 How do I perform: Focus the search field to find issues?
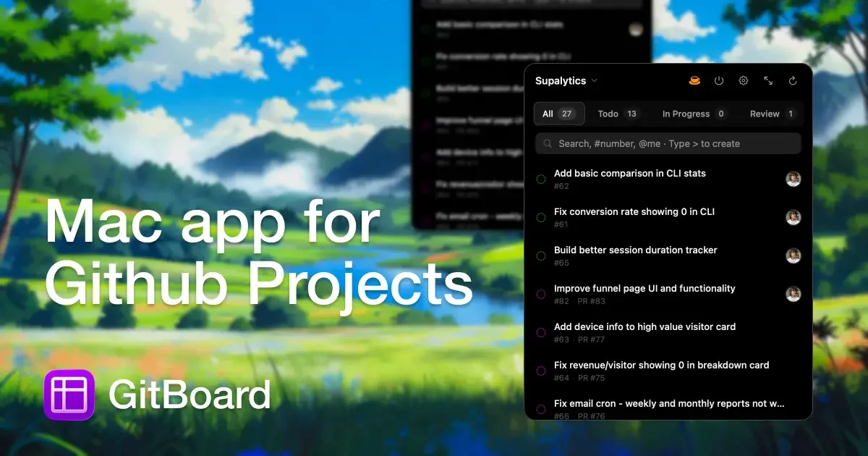click(x=673, y=144)
